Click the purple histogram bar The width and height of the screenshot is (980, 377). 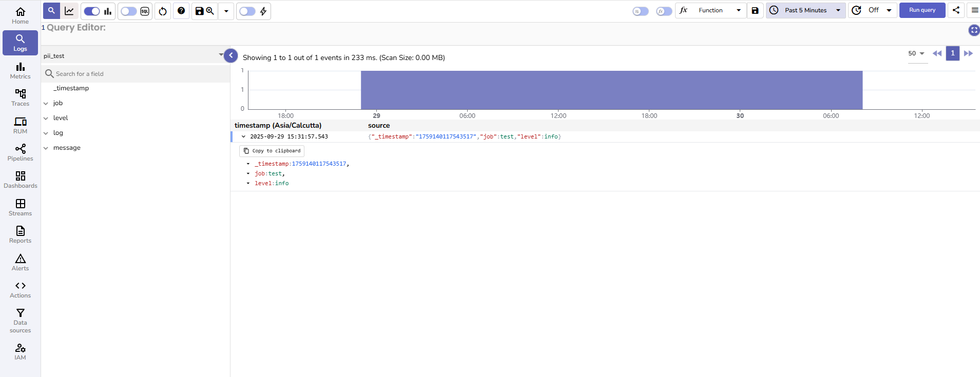tap(611, 90)
